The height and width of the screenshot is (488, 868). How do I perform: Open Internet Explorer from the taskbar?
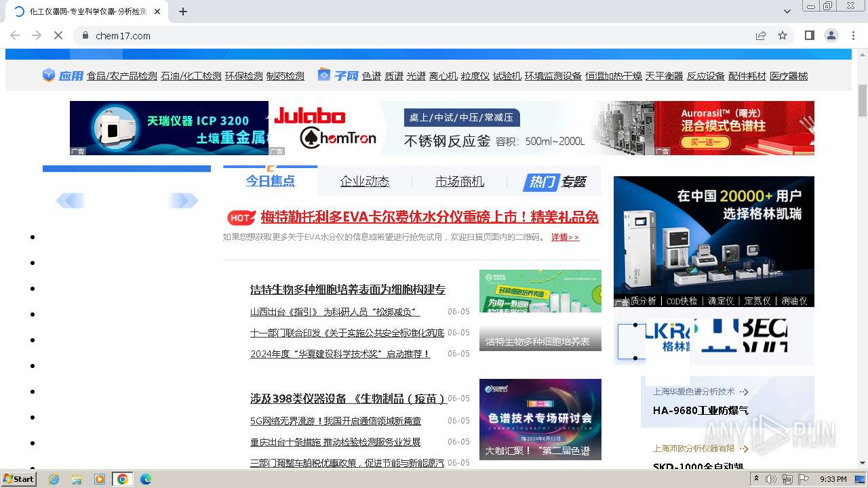(x=54, y=479)
